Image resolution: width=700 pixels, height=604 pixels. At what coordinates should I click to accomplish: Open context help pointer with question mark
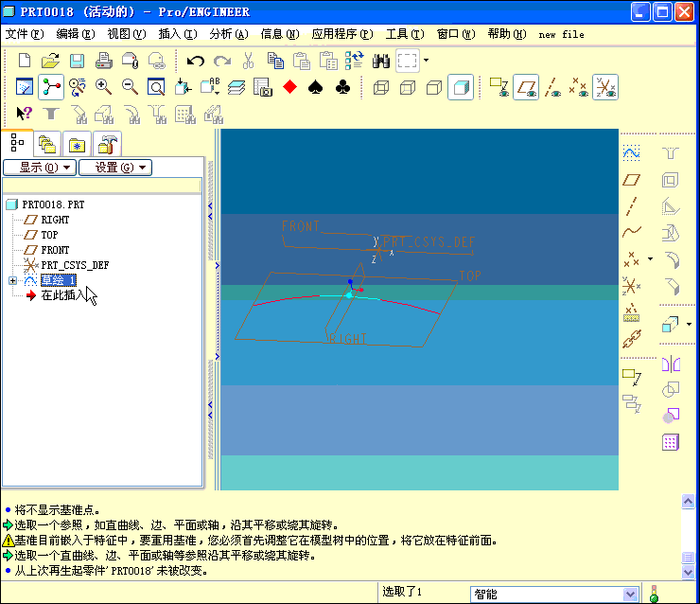[x=24, y=114]
